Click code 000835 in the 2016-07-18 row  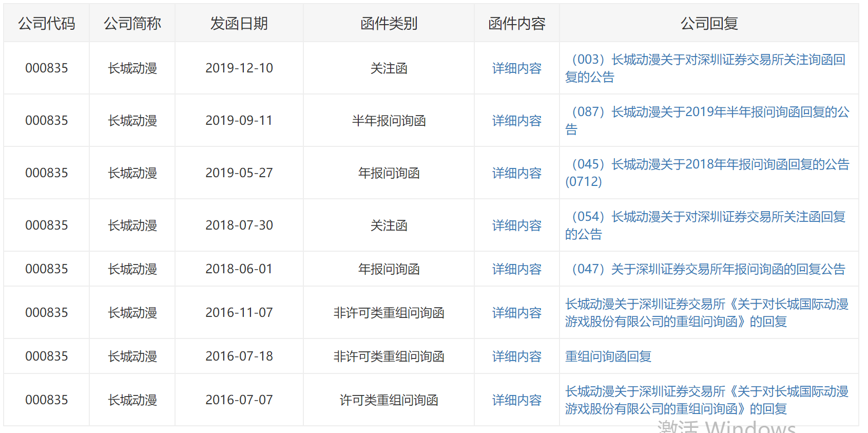[x=47, y=356]
